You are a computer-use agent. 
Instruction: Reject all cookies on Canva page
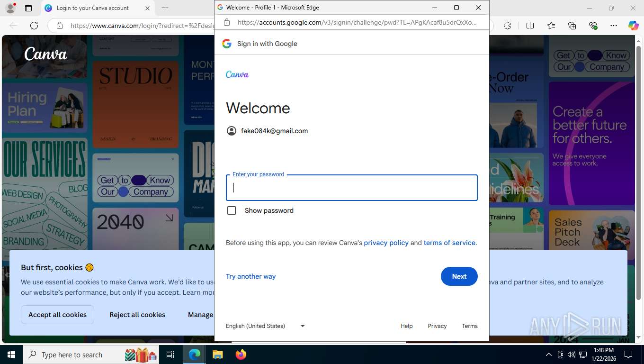pyautogui.click(x=137, y=315)
